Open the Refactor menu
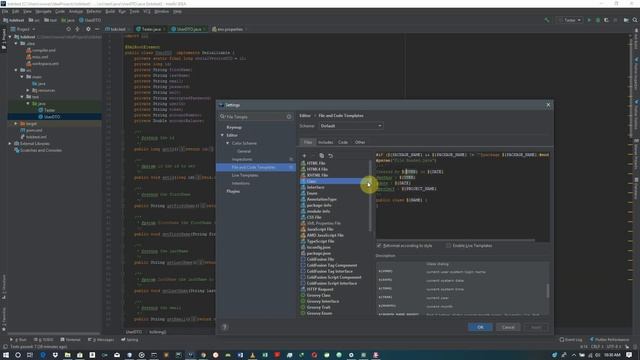This screenshot has height=360, width=640. pyautogui.click(x=93, y=11)
